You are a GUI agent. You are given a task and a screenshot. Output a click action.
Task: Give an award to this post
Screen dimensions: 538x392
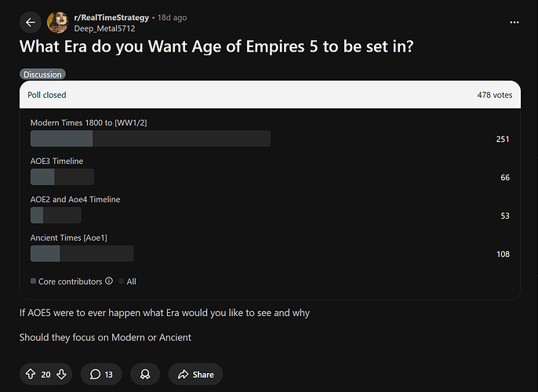(x=145, y=374)
